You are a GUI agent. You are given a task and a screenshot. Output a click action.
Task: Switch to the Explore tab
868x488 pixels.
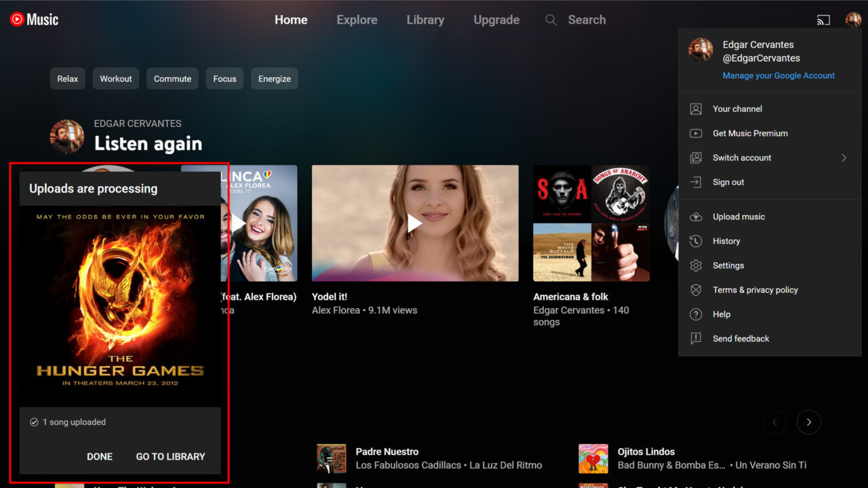pos(357,20)
